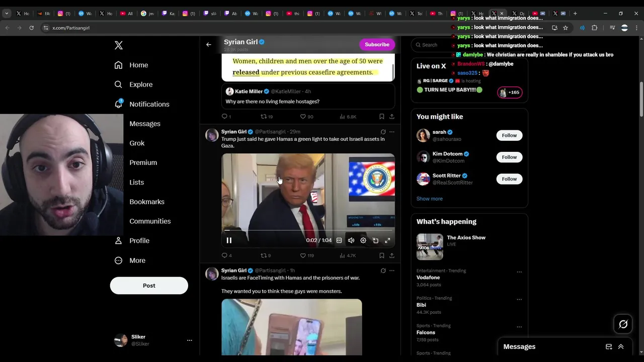Image resolution: width=644 pixels, height=362 pixels.
Task: Open video settings gear
Action: pos(363,240)
